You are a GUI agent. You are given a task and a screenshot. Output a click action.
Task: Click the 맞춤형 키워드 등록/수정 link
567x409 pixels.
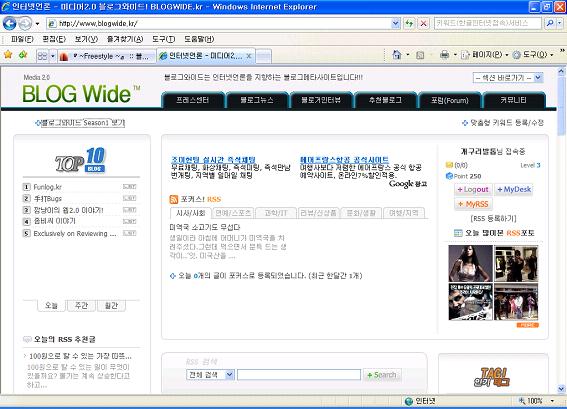pos(507,123)
